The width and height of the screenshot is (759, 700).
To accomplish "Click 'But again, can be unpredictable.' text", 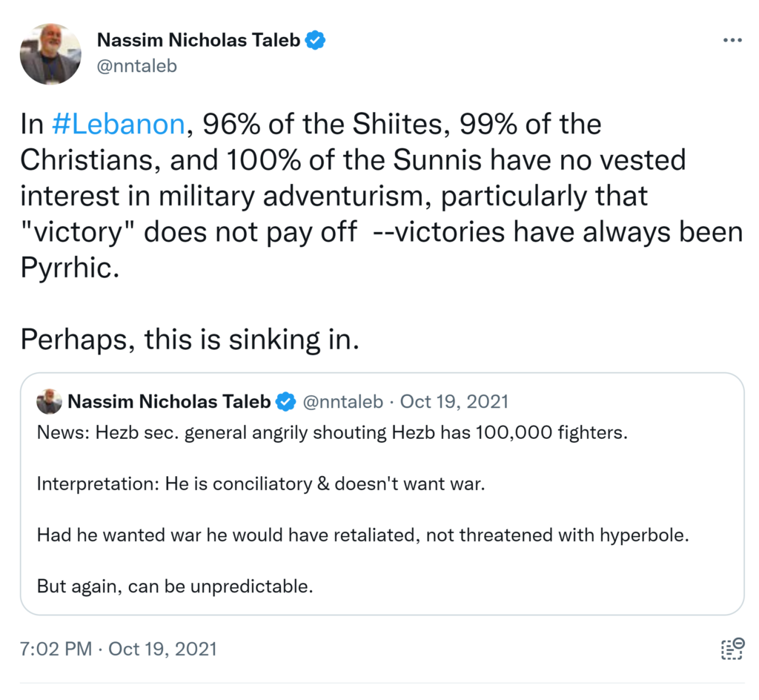I will [x=175, y=586].
